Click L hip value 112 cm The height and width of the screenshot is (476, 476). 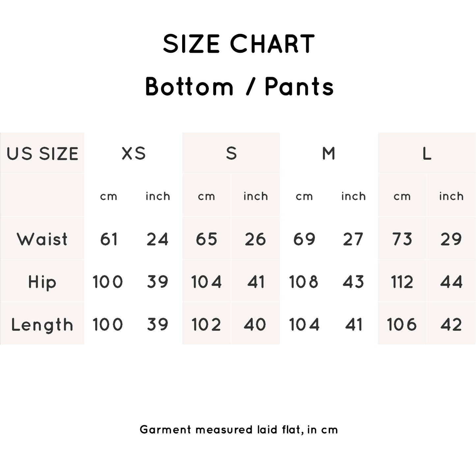click(402, 282)
